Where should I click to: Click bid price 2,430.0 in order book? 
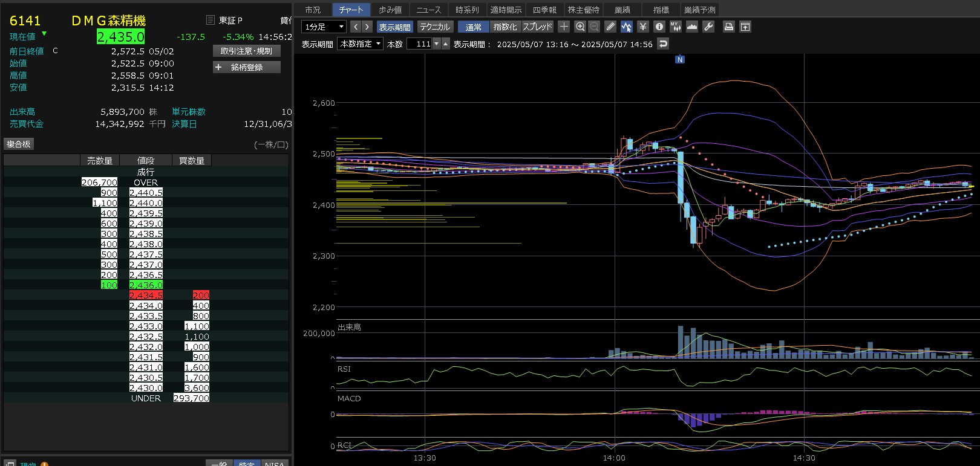point(146,387)
